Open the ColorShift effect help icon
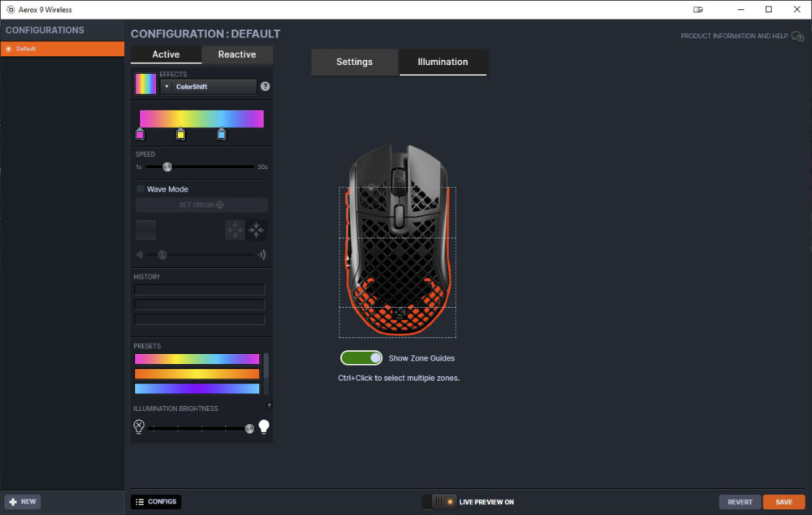812x515 pixels. click(x=266, y=87)
